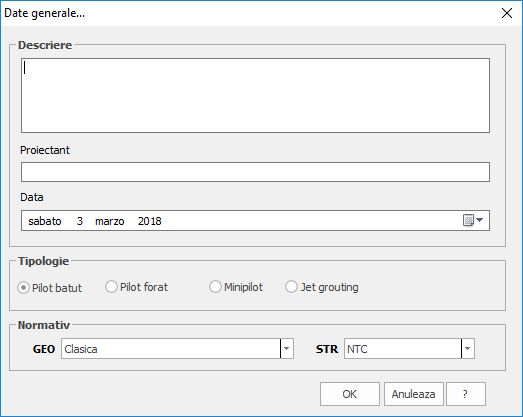Expand the GEO normative dropdown arrow
Image resolution: width=523 pixels, height=417 pixels.
pos(287,349)
